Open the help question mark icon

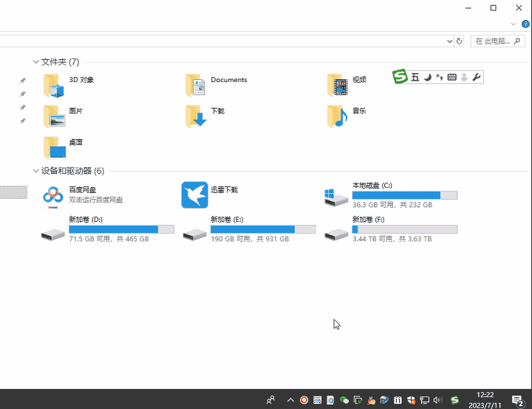point(525,24)
